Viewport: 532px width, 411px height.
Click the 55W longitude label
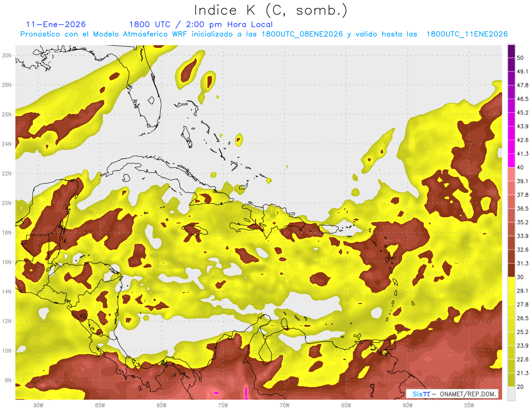[x=469, y=405]
